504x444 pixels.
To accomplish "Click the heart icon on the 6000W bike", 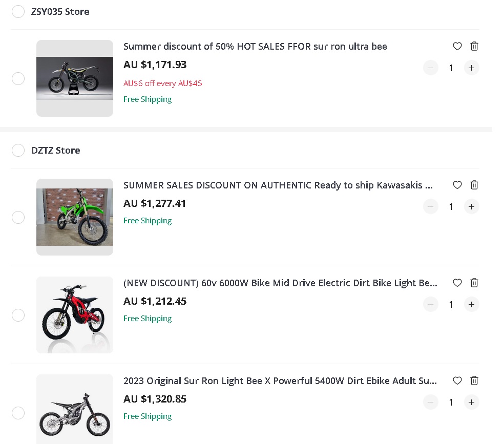I will click(x=457, y=283).
